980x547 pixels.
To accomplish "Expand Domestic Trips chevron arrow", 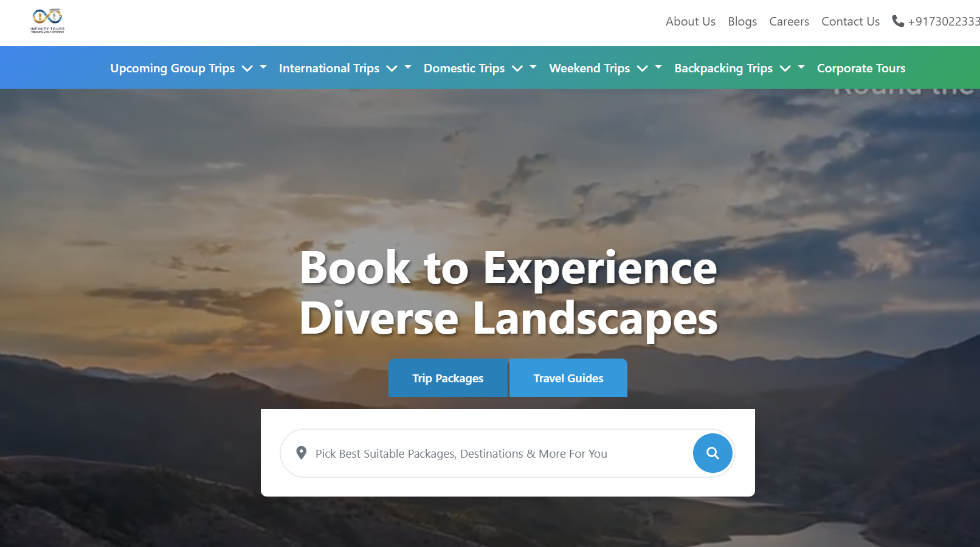I will [x=517, y=69].
